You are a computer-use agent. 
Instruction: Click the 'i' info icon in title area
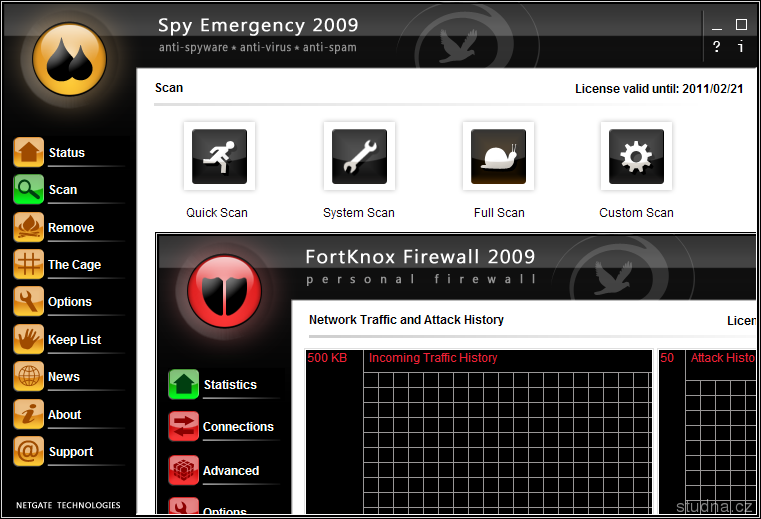click(x=741, y=47)
